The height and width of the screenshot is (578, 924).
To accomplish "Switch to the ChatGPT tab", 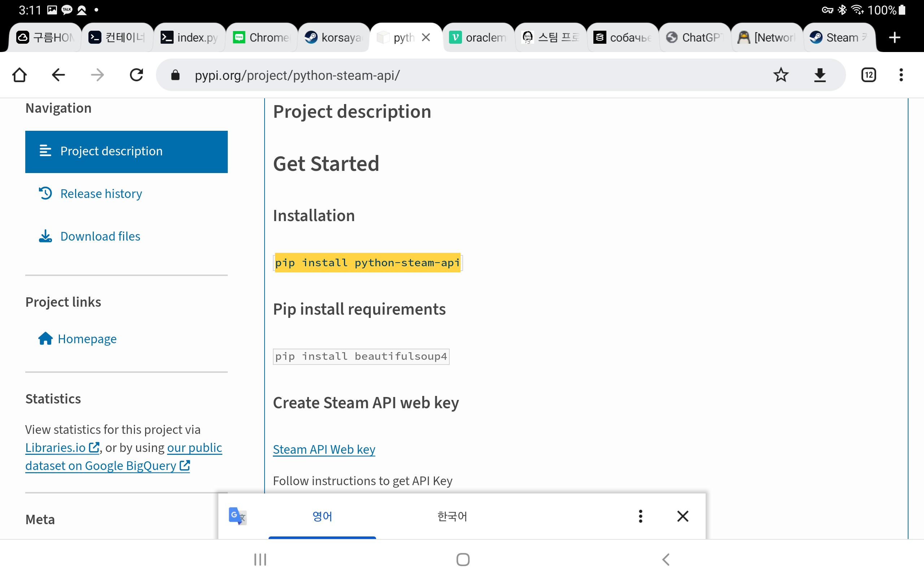I will pos(694,38).
